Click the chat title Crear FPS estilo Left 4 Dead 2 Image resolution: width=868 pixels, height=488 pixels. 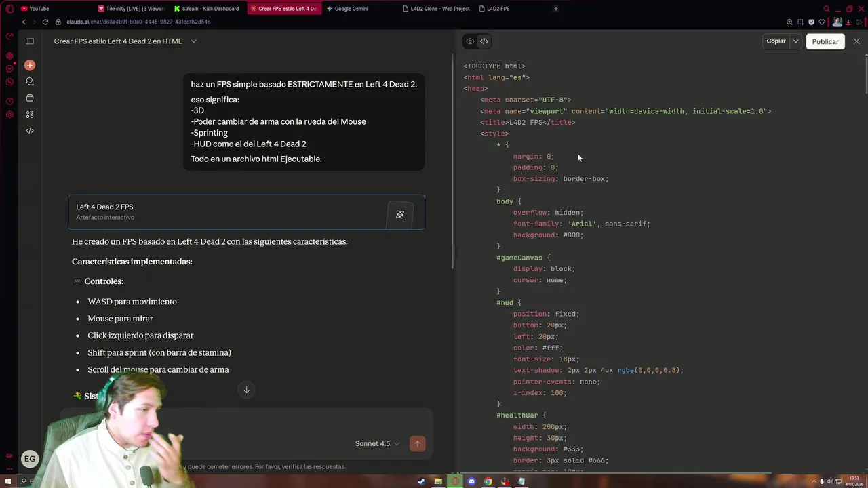click(x=118, y=41)
